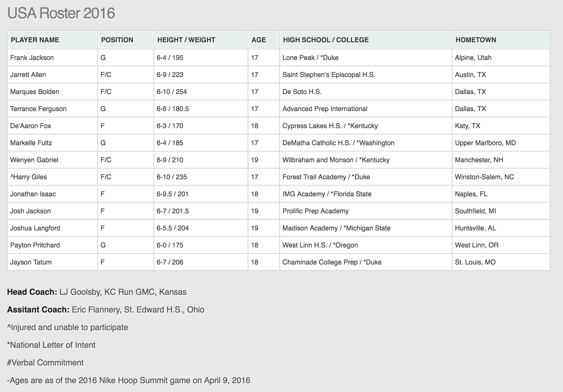Click the Age column header
Viewport: 563px width, 392px height.
point(259,40)
